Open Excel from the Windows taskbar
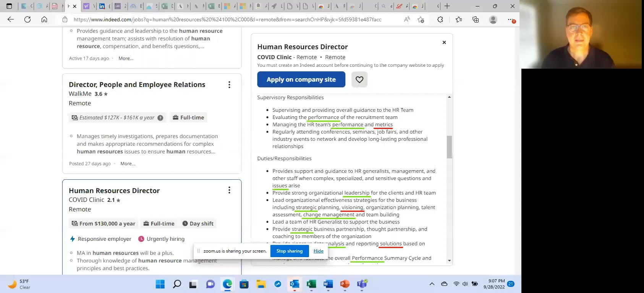644x293 pixels. click(x=311, y=284)
